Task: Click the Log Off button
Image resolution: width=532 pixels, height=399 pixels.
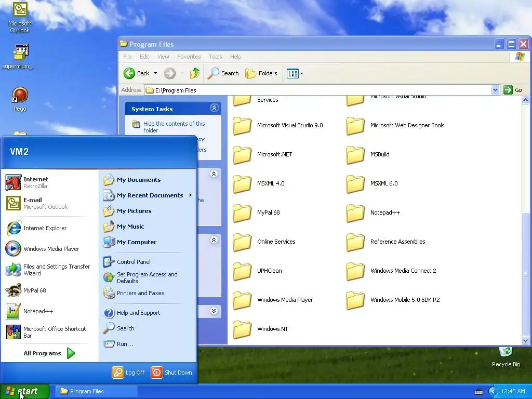Action: point(128,373)
